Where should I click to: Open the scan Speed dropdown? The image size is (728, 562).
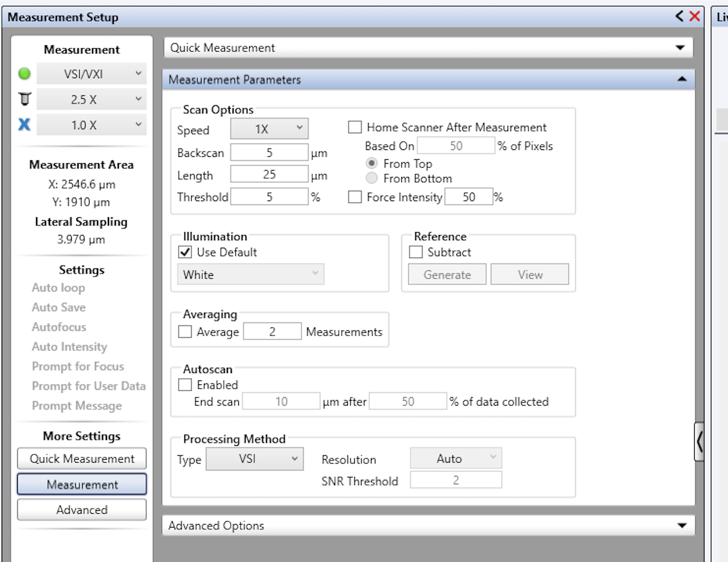[x=269, y=129]
